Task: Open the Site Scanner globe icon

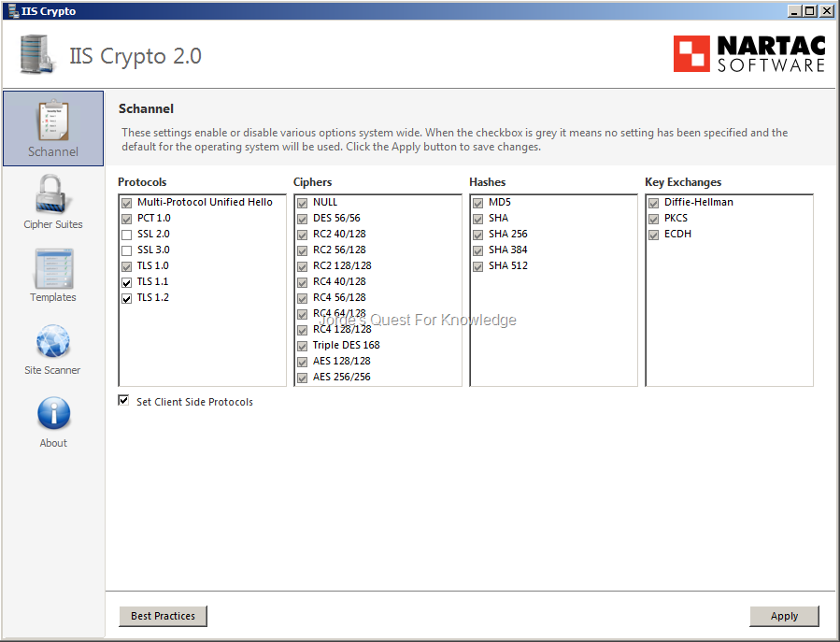Action: (x=52, y=341)
